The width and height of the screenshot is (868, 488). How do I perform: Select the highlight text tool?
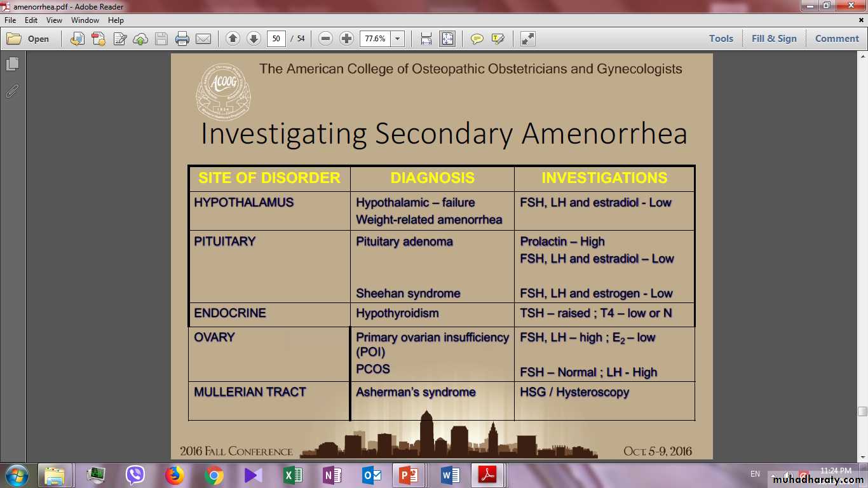click(498, 39)
